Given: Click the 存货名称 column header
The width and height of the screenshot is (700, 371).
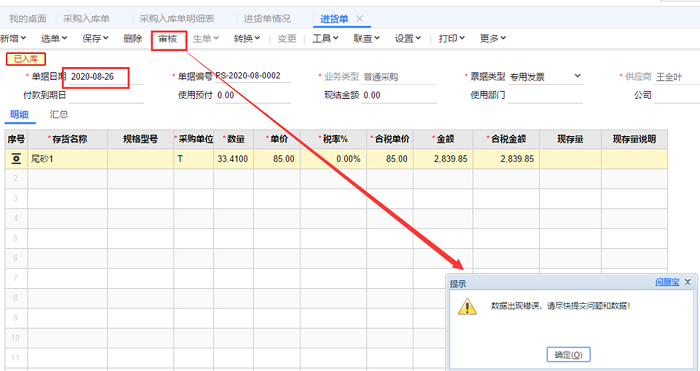Looking at the screenshot, I should tap(67, 139).
